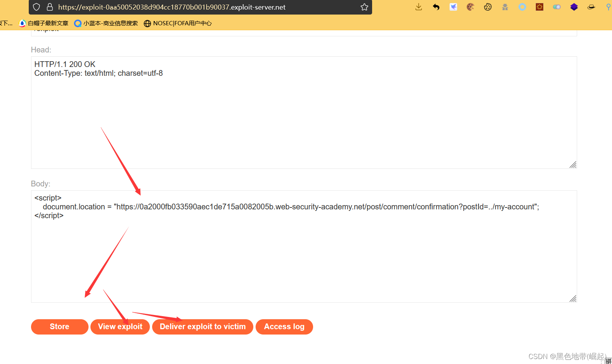Open the purple stacked layers extension
612x364 pixels.
click(574, 7)
